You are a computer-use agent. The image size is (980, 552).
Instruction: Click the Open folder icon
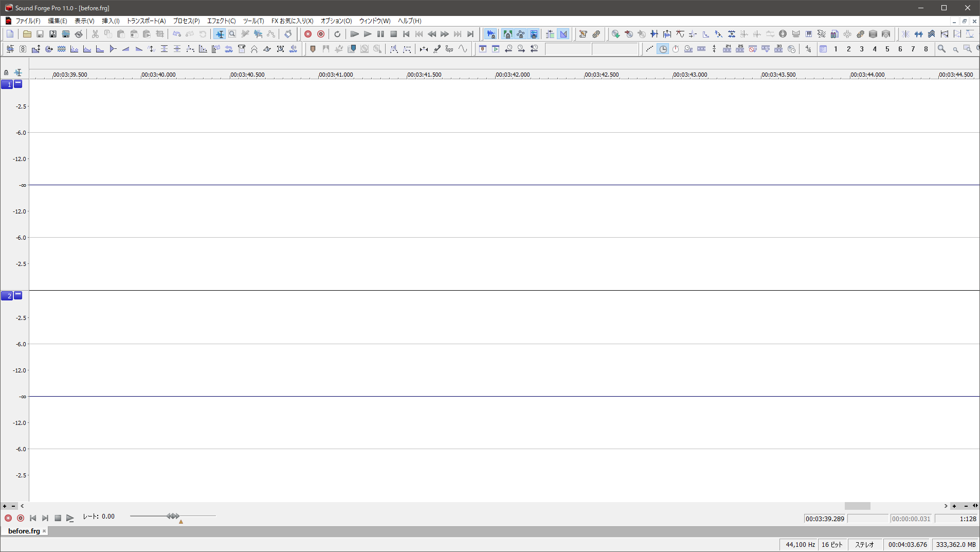tap(27, 34)
